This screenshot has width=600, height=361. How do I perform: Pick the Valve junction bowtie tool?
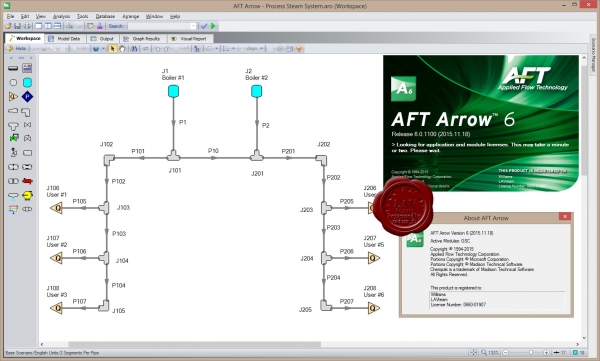(x=27, y=124)
